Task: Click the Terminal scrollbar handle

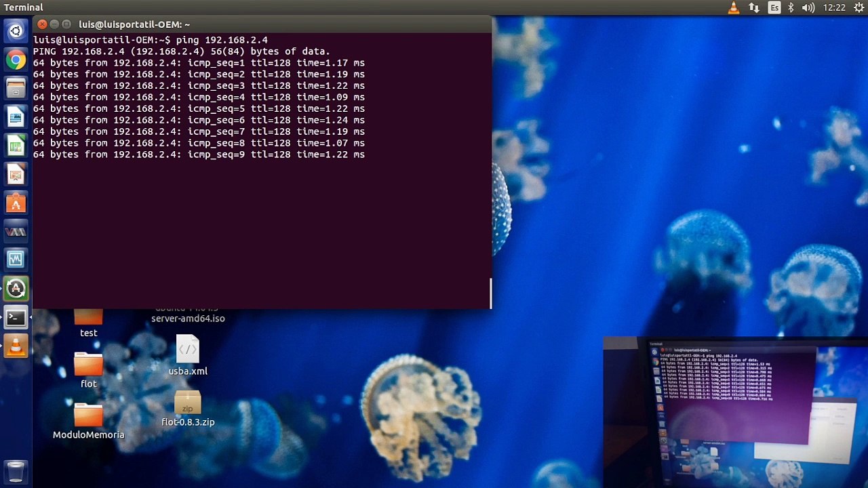Action: tap(490, 293)
